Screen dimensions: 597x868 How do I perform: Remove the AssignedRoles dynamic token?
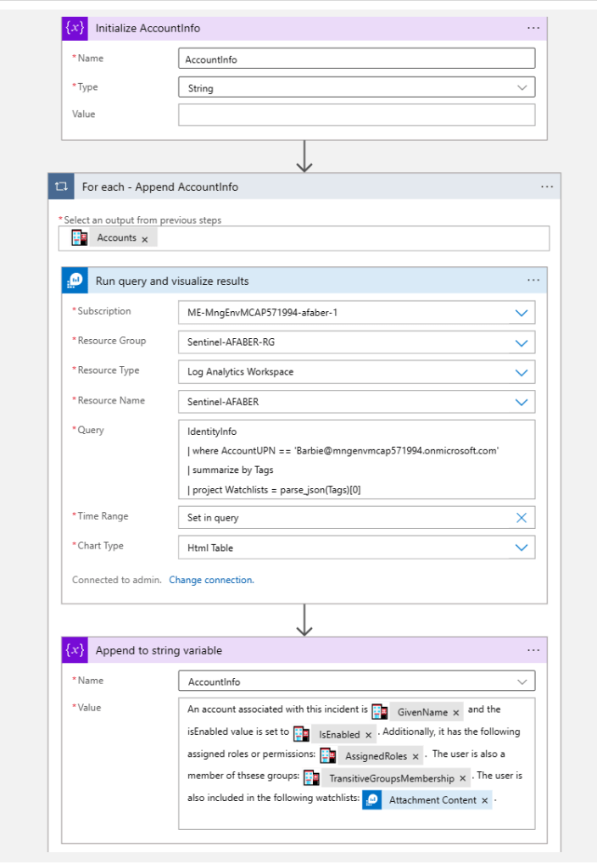tap(416, 756)
